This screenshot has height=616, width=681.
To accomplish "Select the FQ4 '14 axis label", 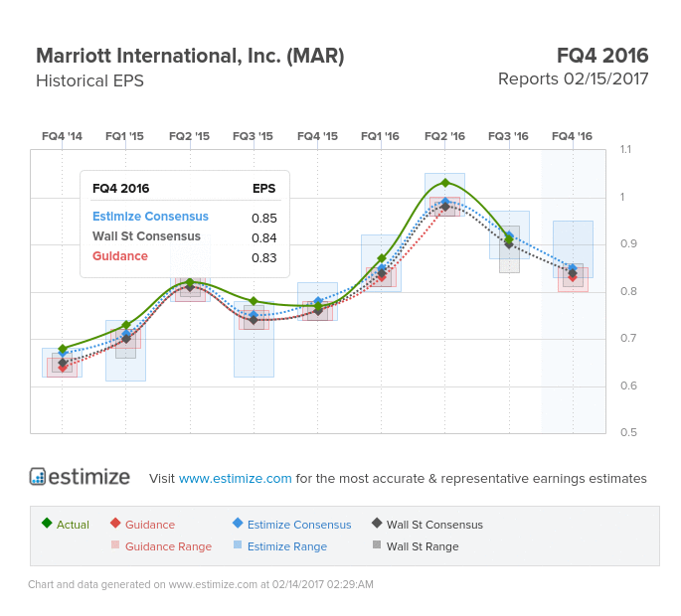I will tap(62, 136).
